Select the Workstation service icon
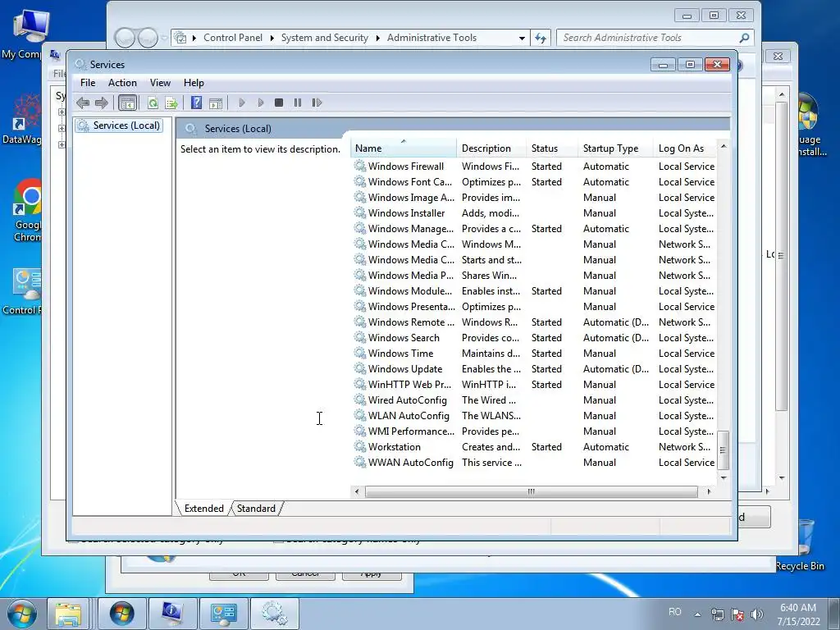The height and width of the screenshot is (630, 840). tap(360, 446)
